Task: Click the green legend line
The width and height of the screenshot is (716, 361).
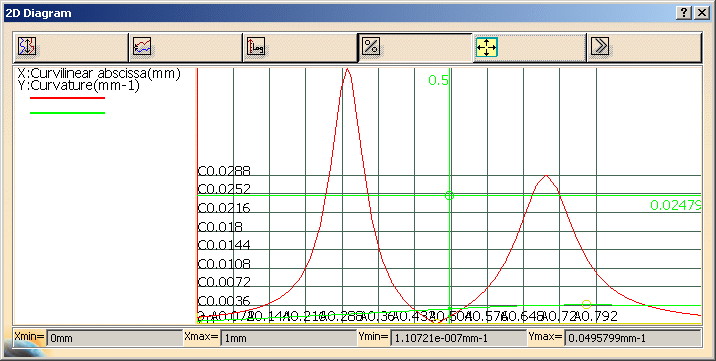Action: click(68, 113)
